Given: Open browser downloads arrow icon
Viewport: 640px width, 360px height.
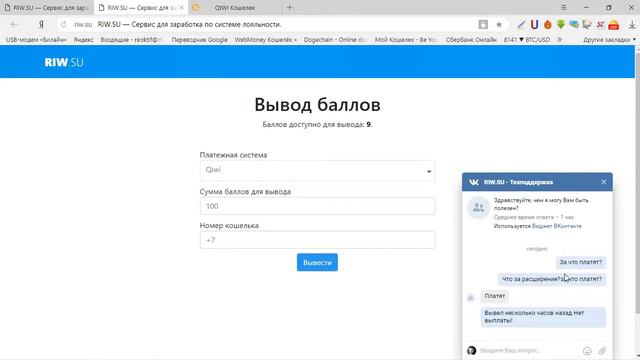Looking at the screenshot, I should click(x=632, y=24).
